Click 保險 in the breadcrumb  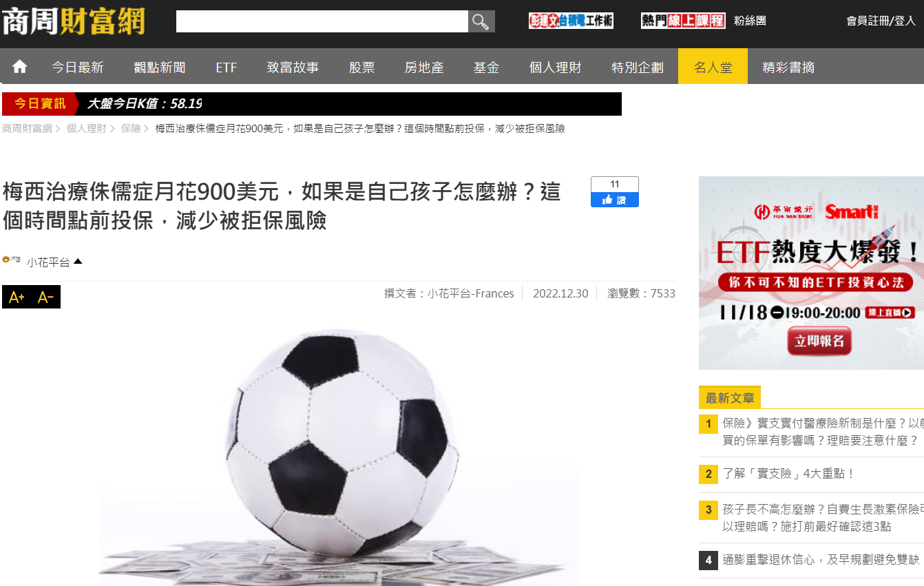coord(131,129)
